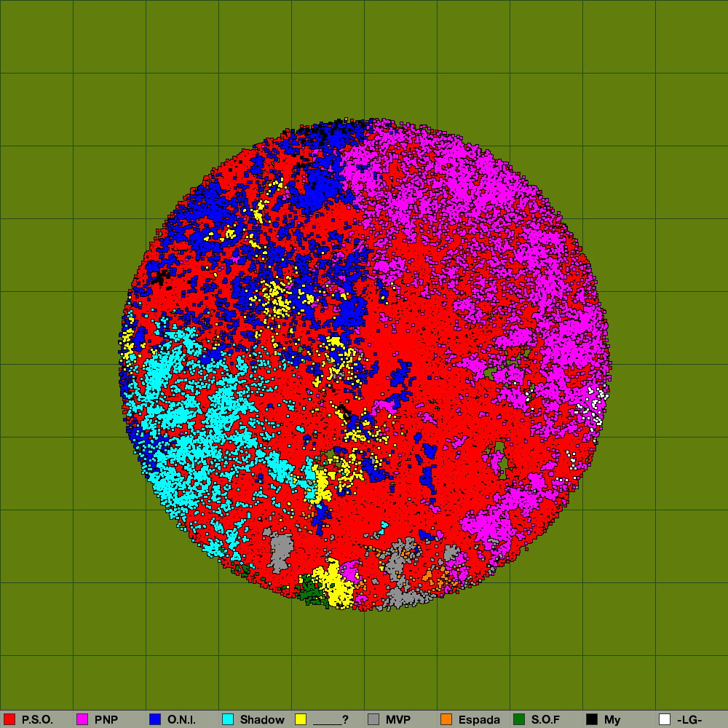Image resolution: width=728 pixels, height=728 pixels.
Task: Select the S.O.F legend label
Action: [x=545, y=720]
